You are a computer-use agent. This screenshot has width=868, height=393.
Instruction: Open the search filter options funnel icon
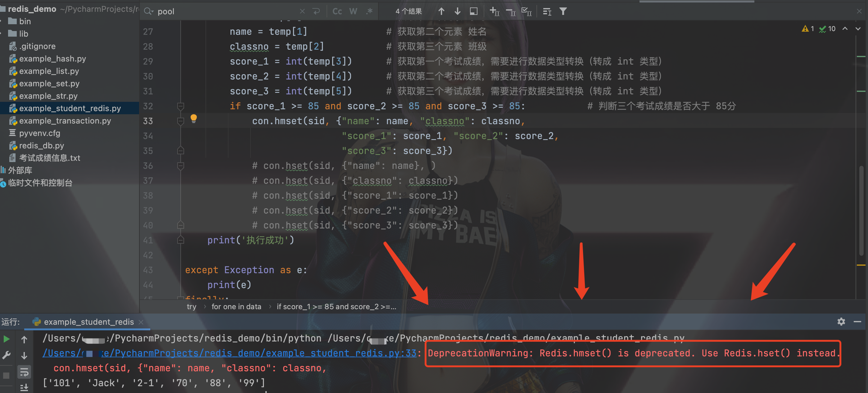[563, 11]
